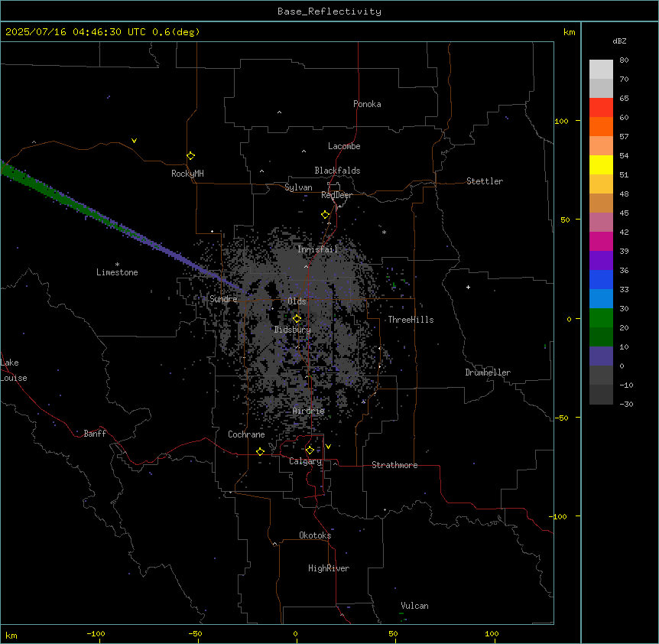
Task: Click the yellow diamond marker near RockyMH
Action: coord(190,156)
